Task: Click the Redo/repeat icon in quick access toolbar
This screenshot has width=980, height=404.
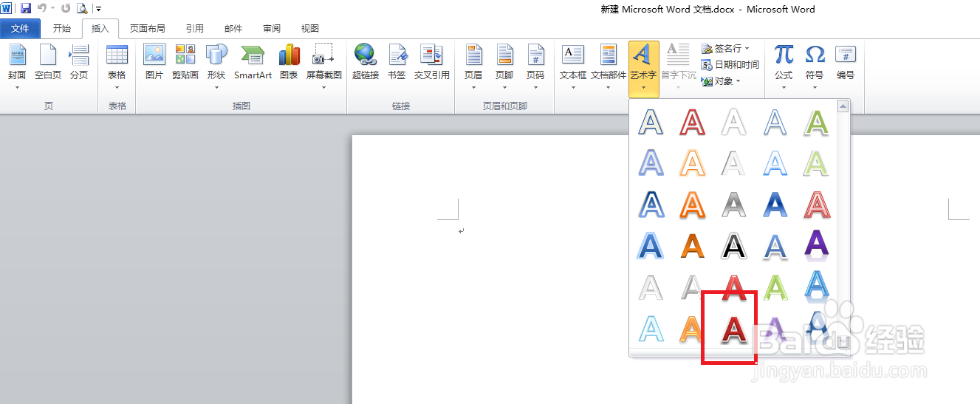Action: pyautogui.click(x=66, y=8)
